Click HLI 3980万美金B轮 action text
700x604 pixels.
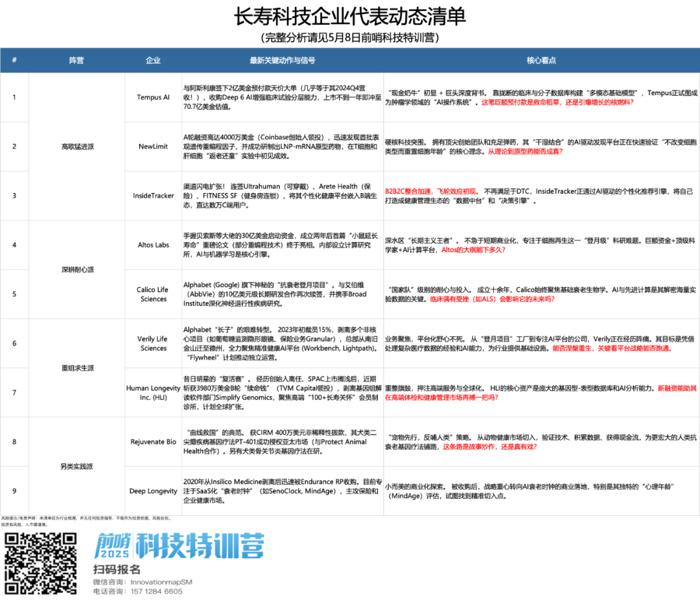tap(283, 392)
